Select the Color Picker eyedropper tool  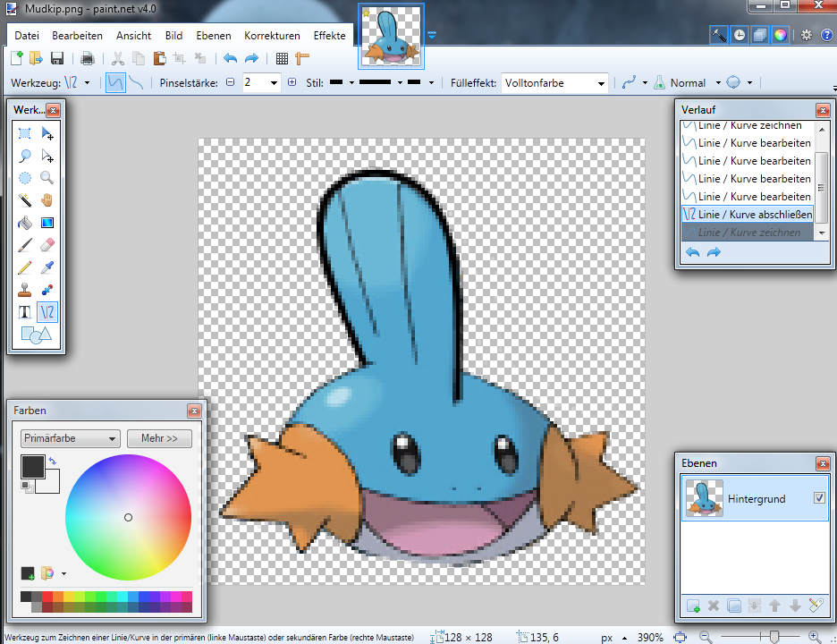47,267
